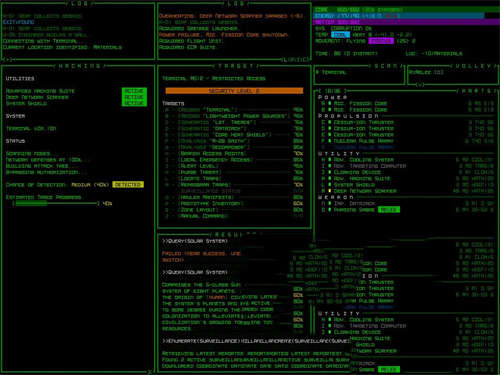500x375 pixels.
Task: Choose the Reprogram Traps hack
Action: (x=234, y=185)
